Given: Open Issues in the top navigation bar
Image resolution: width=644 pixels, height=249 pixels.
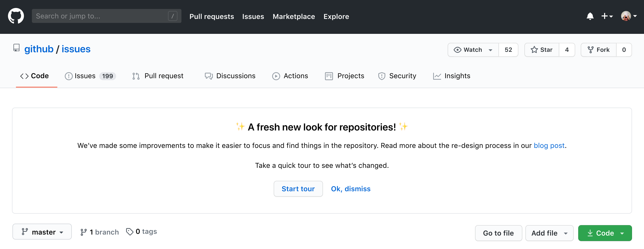Looking at the screenshot, I should [253, 16].
